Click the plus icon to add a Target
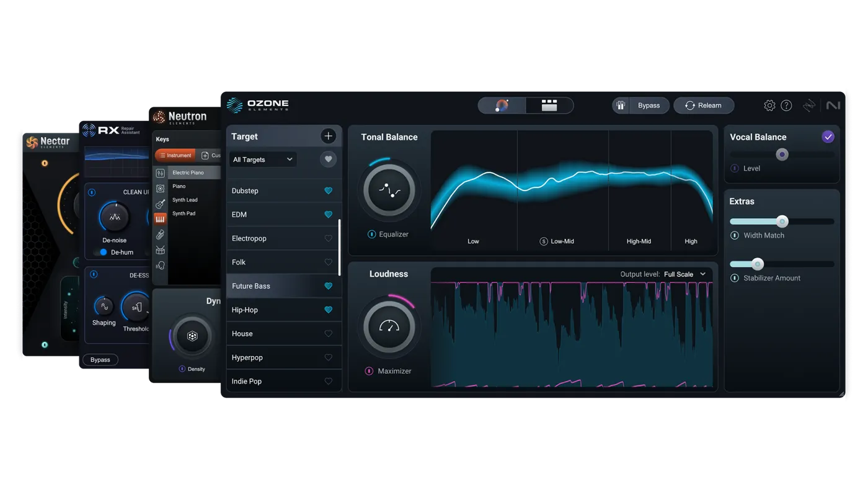The width and height of the screenshot is (868, 489). 328,136
